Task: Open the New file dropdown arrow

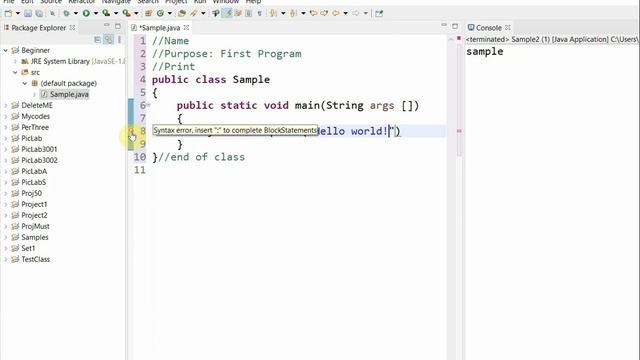Action: pos(18,13)
